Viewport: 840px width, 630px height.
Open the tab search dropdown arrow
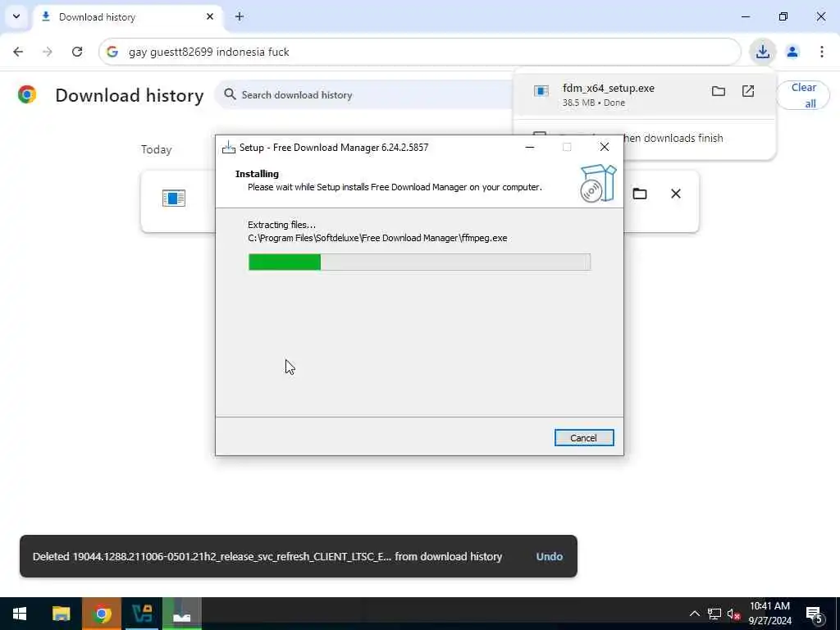16,16
